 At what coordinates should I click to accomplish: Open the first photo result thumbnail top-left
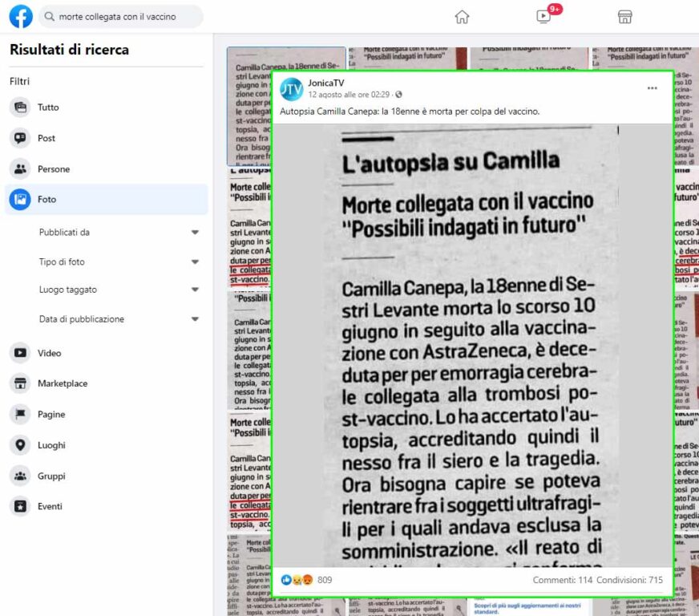coord(249,106)
